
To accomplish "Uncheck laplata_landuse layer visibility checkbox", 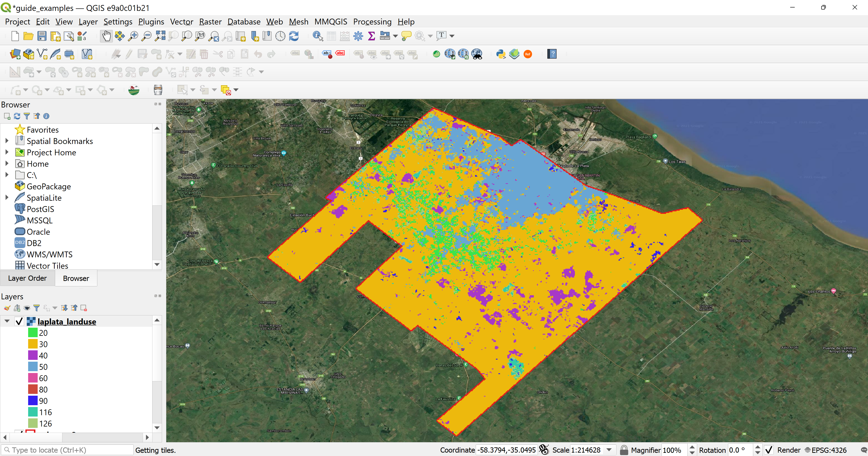I will point(19,322).
